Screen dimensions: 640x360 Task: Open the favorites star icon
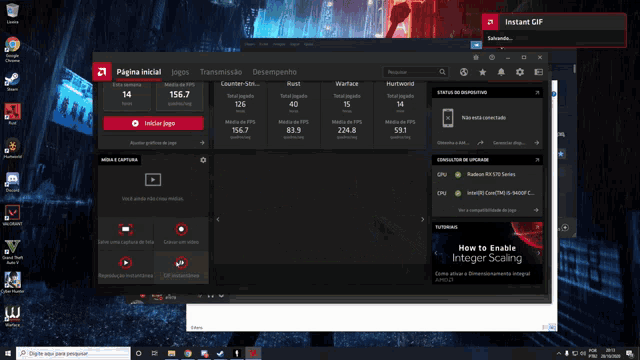pos(482,72)
